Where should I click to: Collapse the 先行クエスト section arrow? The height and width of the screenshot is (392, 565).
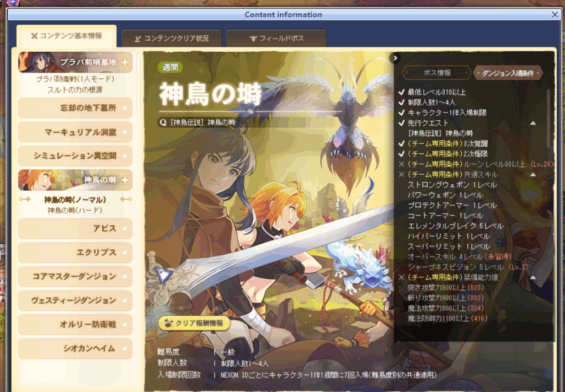coord(533,123)
